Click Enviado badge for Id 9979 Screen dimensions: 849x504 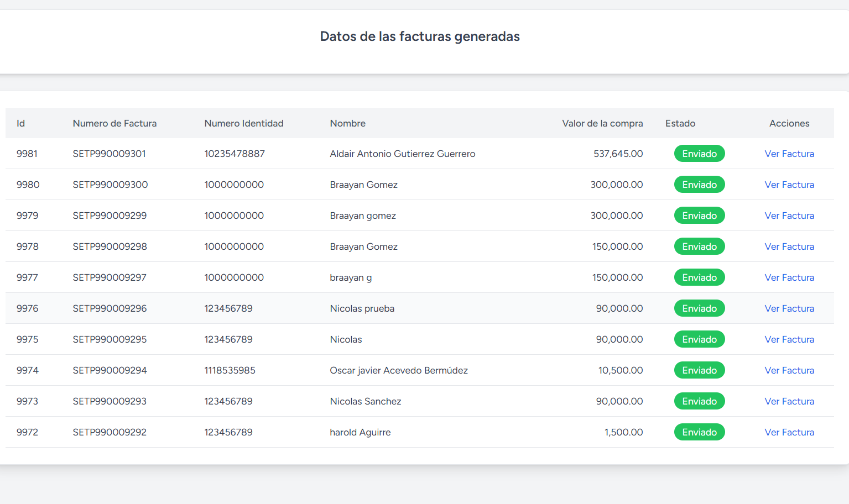(x=699, y=216)
